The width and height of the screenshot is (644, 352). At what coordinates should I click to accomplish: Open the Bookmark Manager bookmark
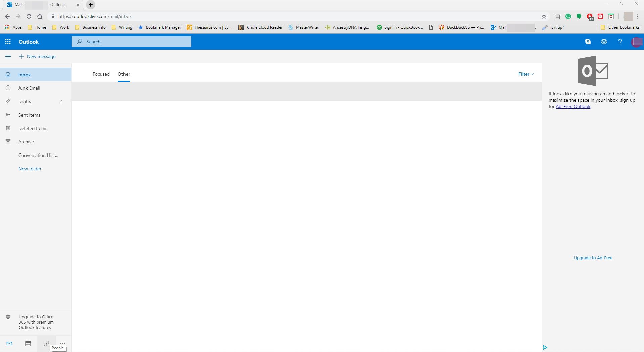tap(160, 27)
